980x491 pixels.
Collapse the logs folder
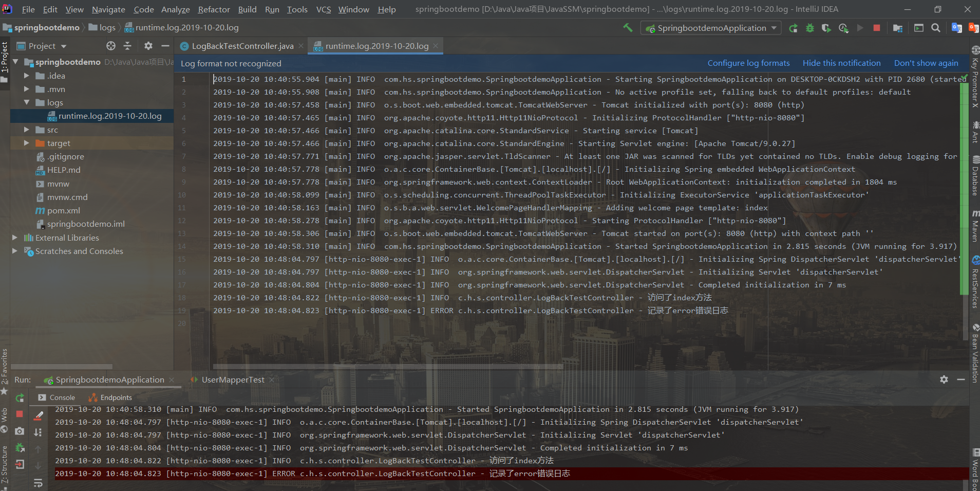[27, 102]
